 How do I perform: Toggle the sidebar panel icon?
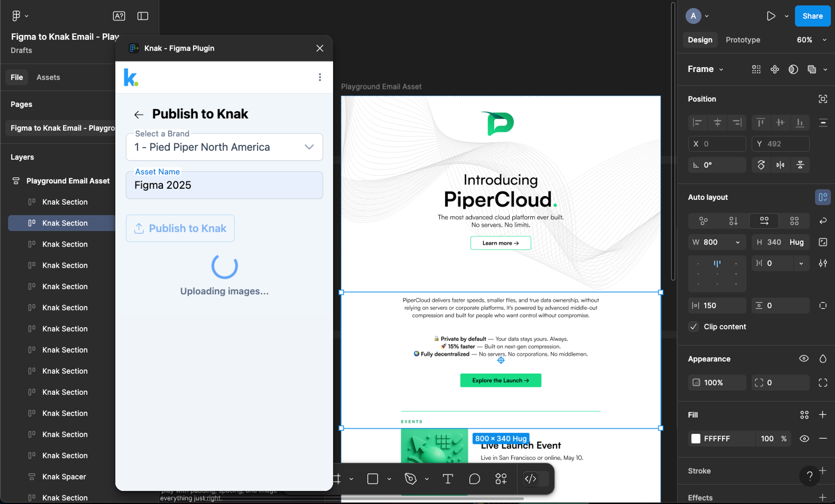tap(143, 16)
